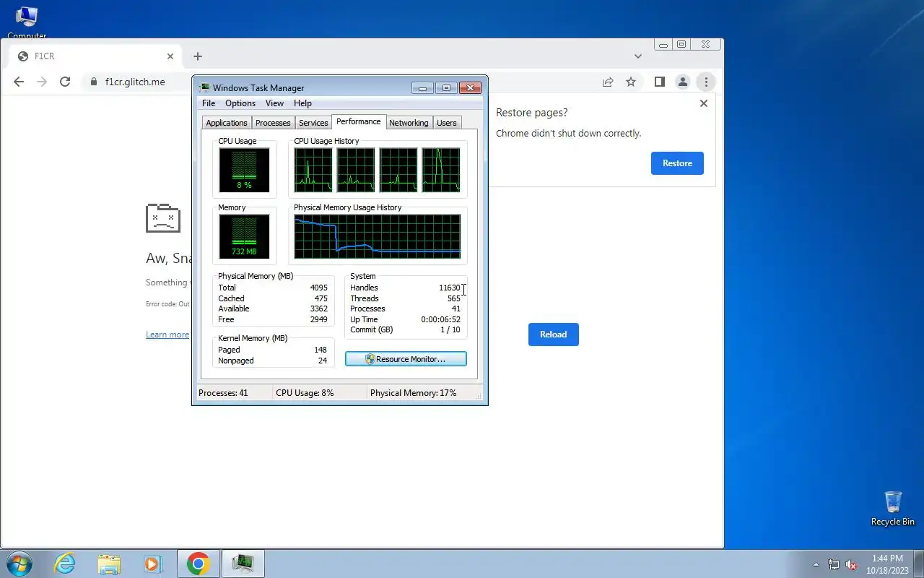Click the Commit (GB) value 1 / 10
This screenshot has width=924, height=578.
pyautogui.click(x=450, y=329)
